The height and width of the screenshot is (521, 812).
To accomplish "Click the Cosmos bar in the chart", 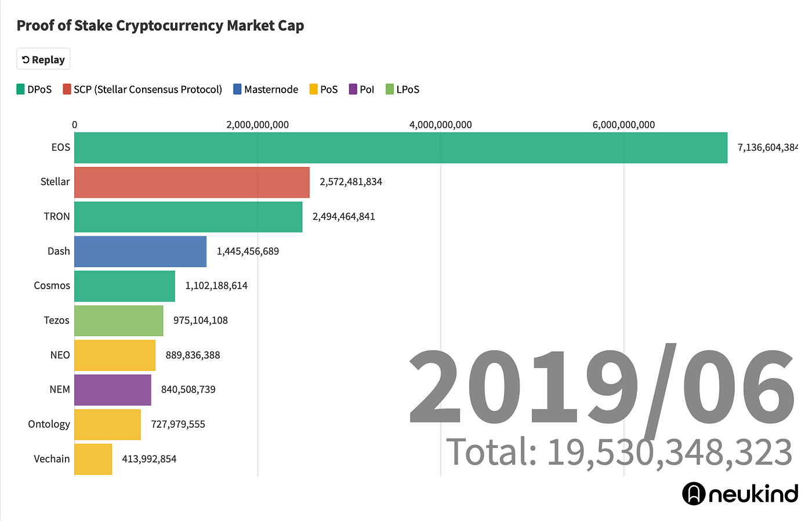I will [x=125, y=286].
